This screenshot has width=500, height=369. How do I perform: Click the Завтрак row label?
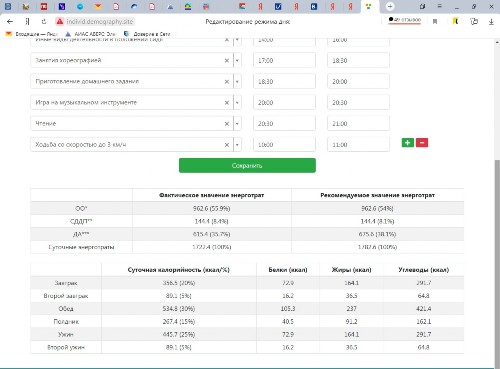pyautogui.click(x=66, y=283)
